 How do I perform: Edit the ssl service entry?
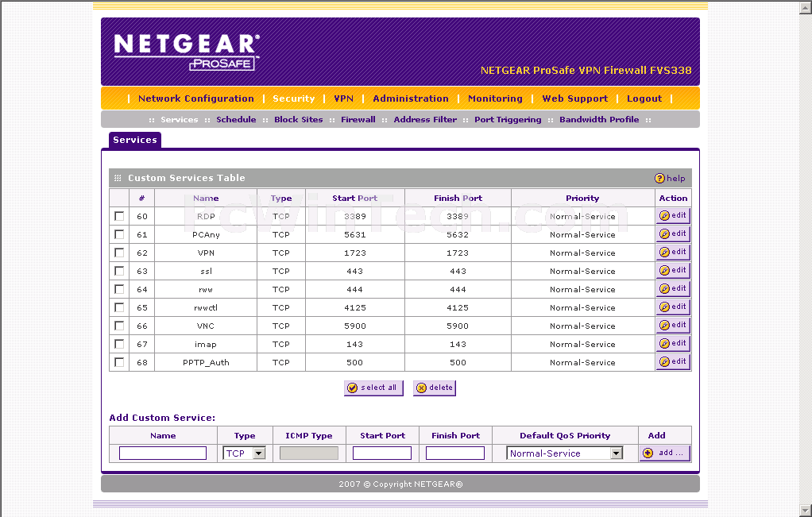[673, 270]
